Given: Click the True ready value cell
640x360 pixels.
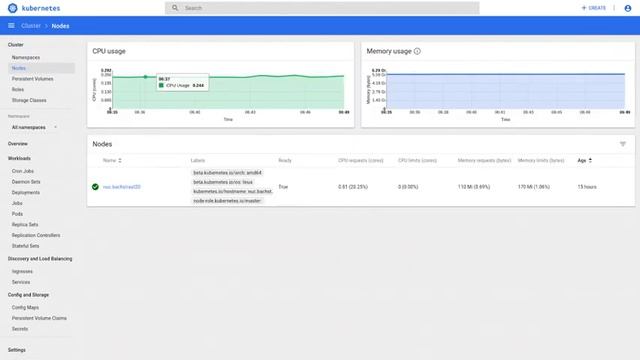Looking at the screenshot, I should [283, 187].
